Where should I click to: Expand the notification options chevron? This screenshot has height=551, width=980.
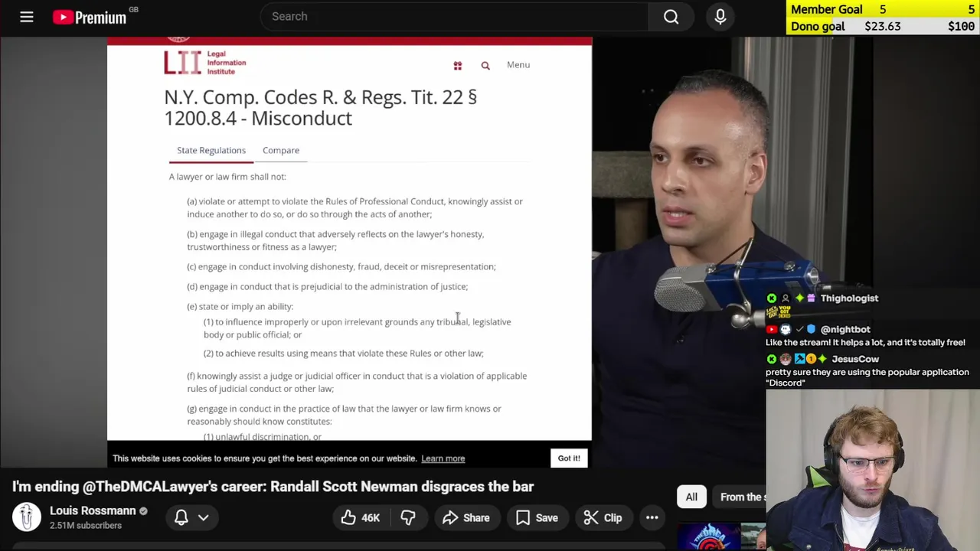pyautogui.click(x=204, y=517)
